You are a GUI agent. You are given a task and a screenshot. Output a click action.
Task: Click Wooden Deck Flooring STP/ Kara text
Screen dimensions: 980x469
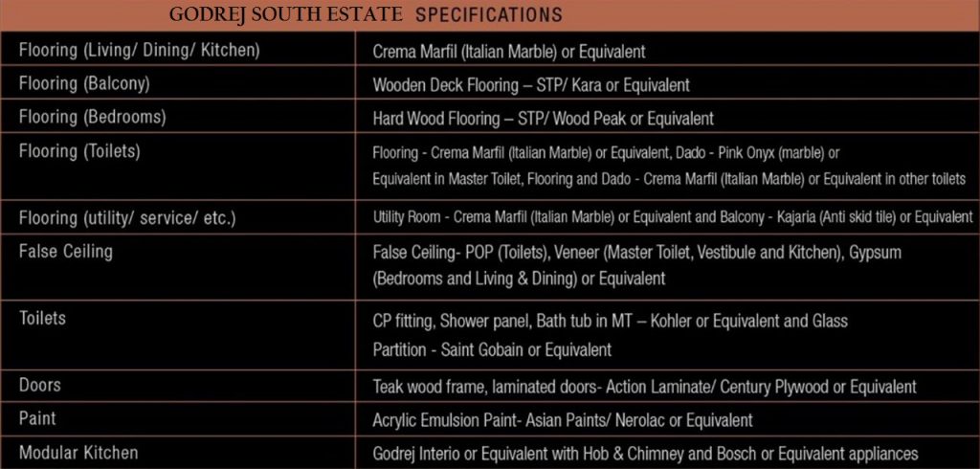coord(531,85)
